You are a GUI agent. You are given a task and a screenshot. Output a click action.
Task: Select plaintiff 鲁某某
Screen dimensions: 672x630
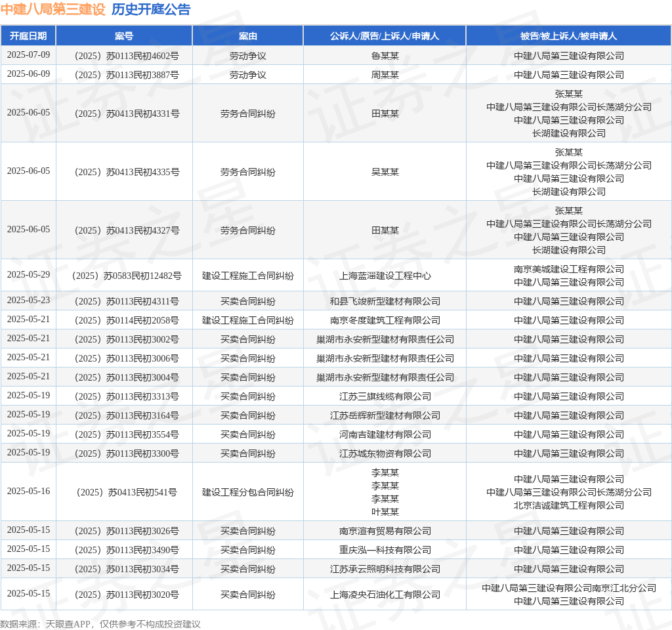click(x=385, y=56)
